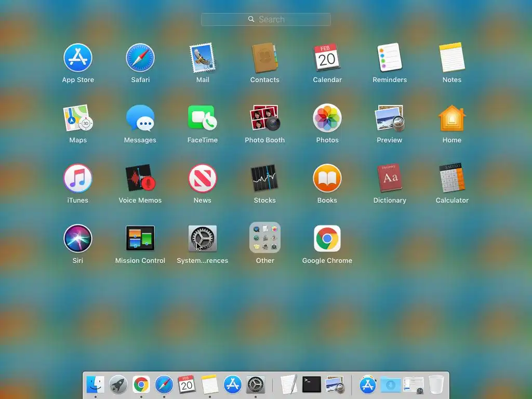Open App Store from the Launchpad grid
This screenshot has width=532, height=399.
tap(78, 58)
